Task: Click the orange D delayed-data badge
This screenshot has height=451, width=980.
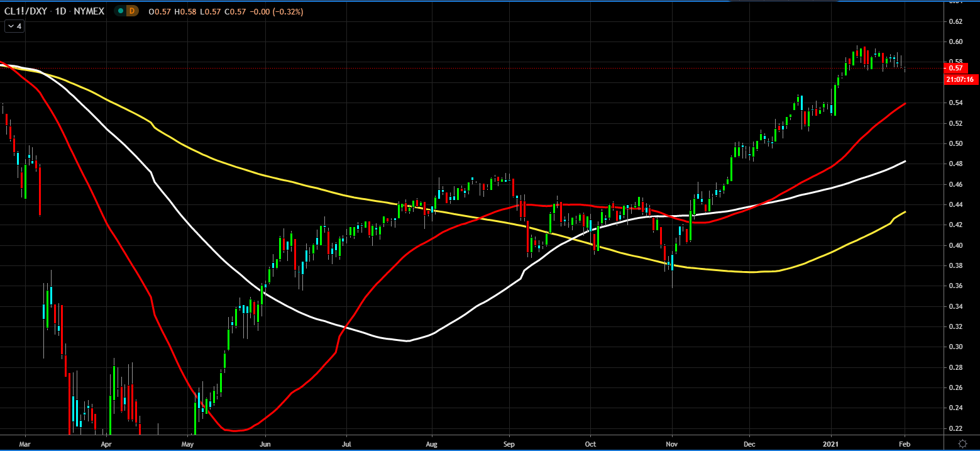Action: pyautogui.click(x=132, y=11)
